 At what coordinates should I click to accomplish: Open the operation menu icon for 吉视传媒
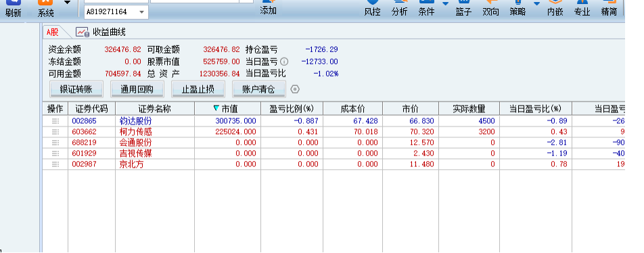[x=55, y=153]
